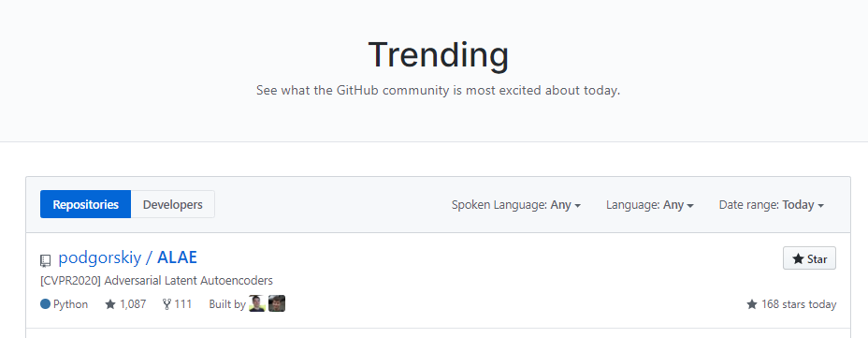The image size is (868, 338).
Task: Switch to the Repositories tab
Action: tap(86, 204)
